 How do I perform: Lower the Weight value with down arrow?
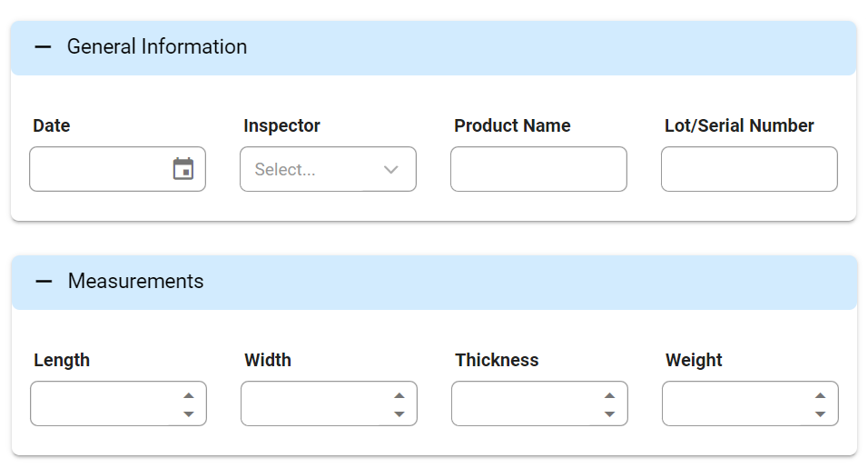[x=820, y=413]
